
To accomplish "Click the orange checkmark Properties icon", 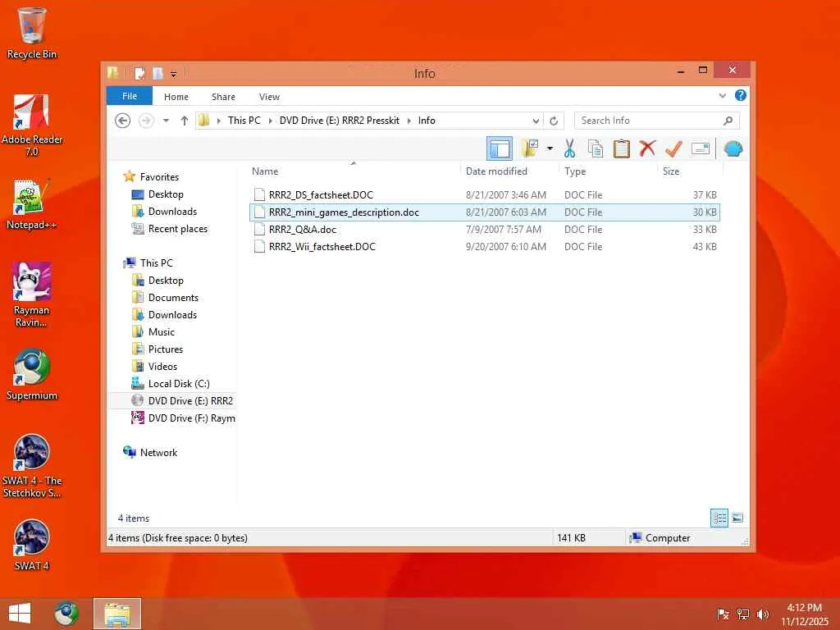I will tap(673, 148).
